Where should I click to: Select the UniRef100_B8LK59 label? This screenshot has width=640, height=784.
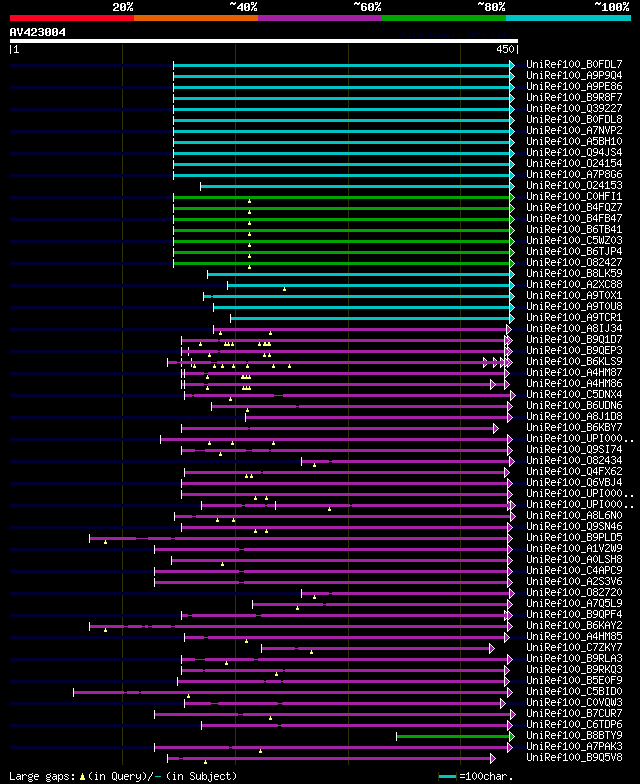click(x=574, y=274)
